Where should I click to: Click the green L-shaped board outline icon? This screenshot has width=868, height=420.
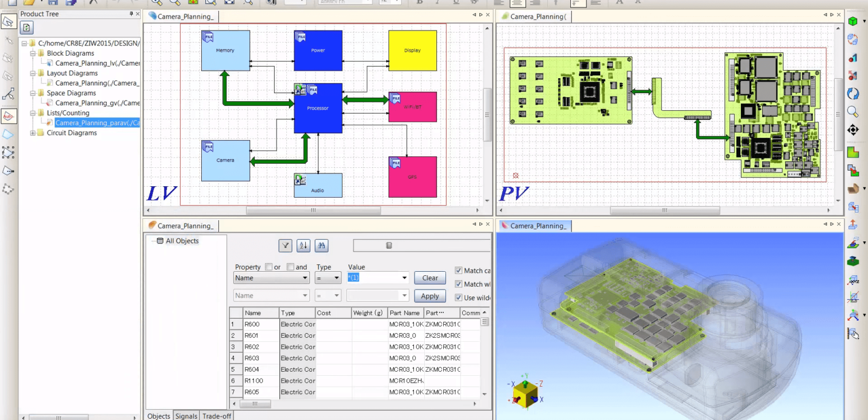(x=853, y=152)
